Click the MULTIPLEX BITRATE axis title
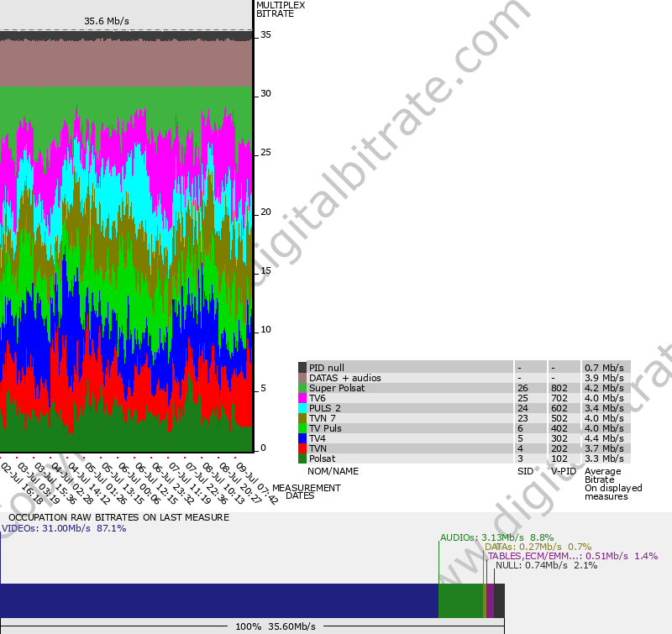The width and height of the screenshot is (672, 634). point(281,9)
